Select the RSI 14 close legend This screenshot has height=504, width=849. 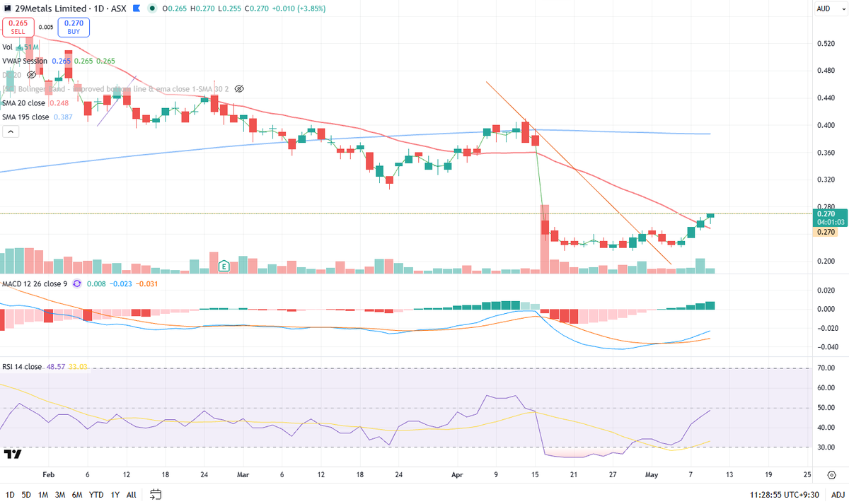21,367
